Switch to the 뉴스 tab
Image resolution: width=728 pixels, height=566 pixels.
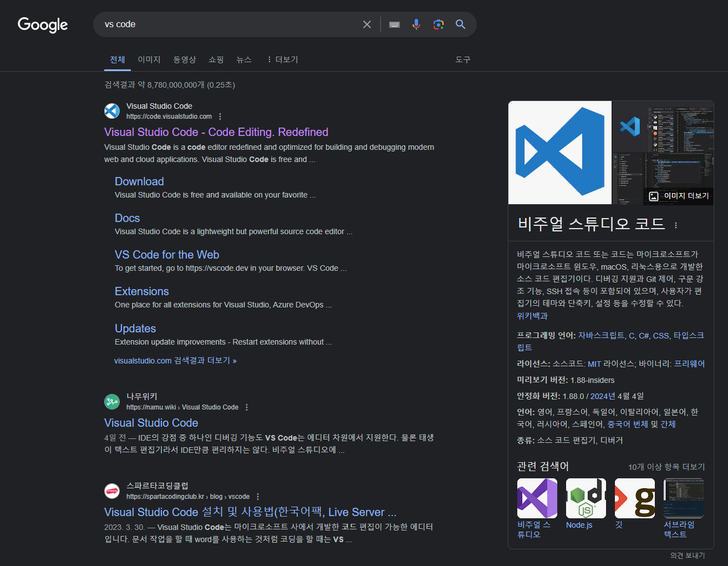[x=244, y=59]
